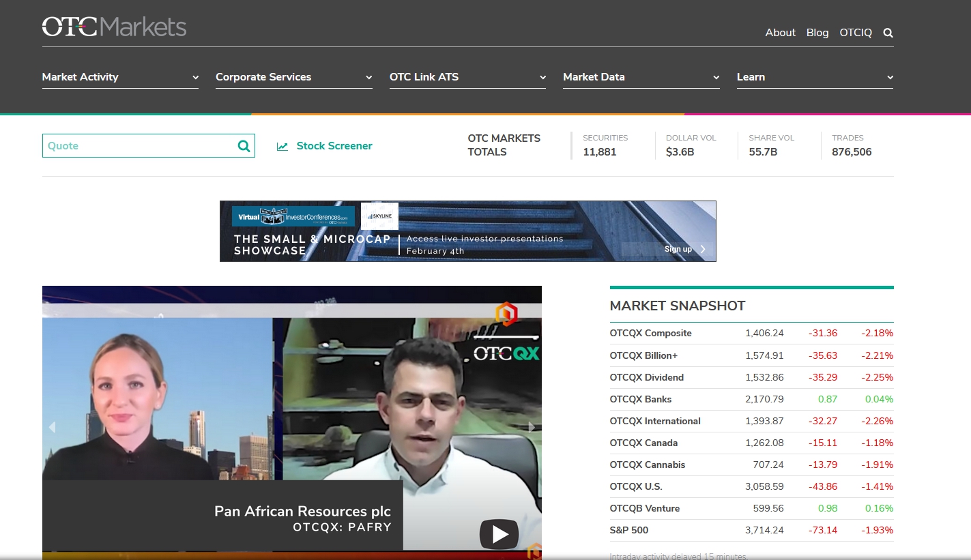Screen dimensions: 971x560
Task: Click OTCQX Composite value 1,406.24
Action: 764,334
